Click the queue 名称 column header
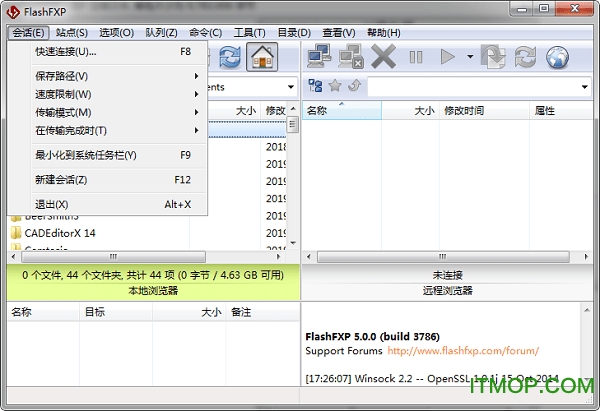The image size is (600, 411). coord(43,312)
